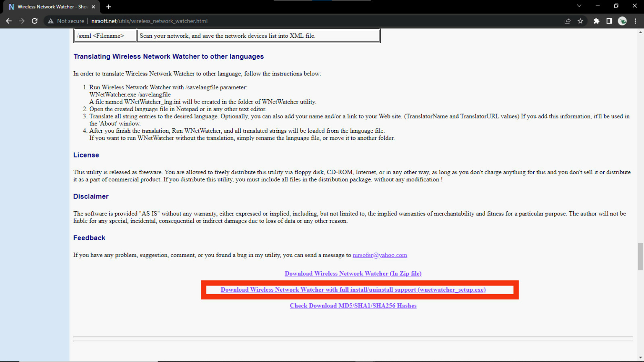Click the vertical scrollbar thumb
The width and height of the screenshot is (644, 362).
pyautogui.click(x=640, y=256)
